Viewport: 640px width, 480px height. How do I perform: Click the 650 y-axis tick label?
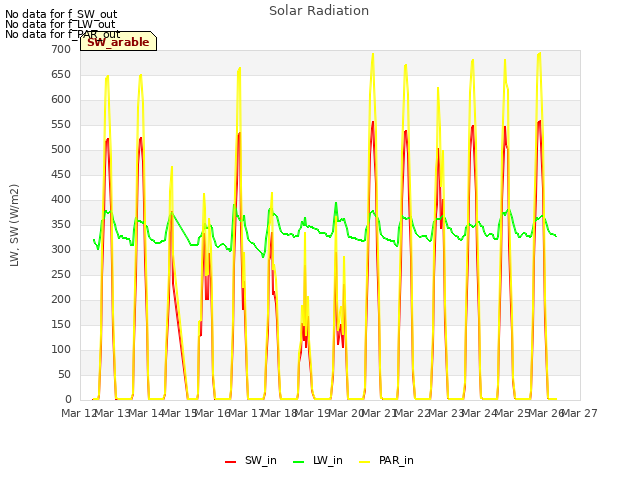(x=61, y=74)
